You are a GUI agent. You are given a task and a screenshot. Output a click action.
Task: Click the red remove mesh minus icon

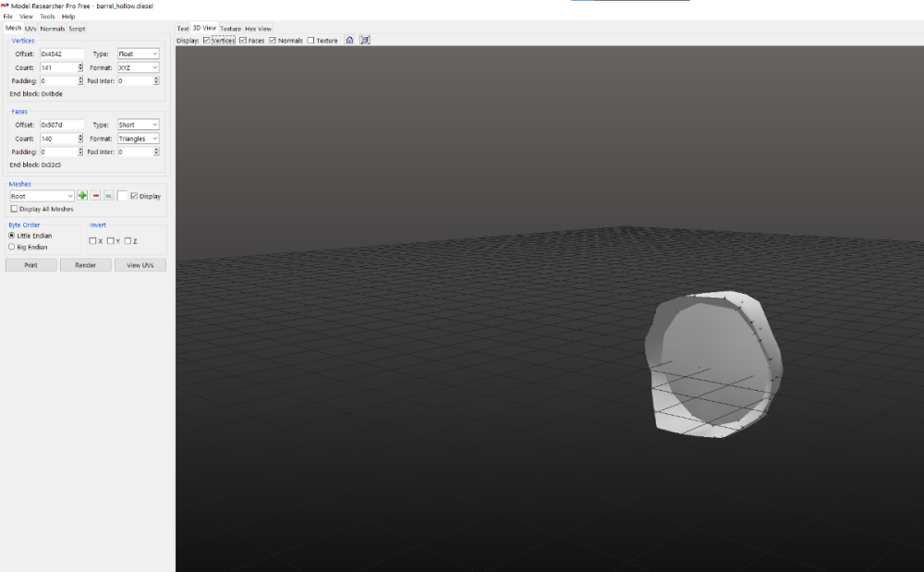[x=96, y=196]
